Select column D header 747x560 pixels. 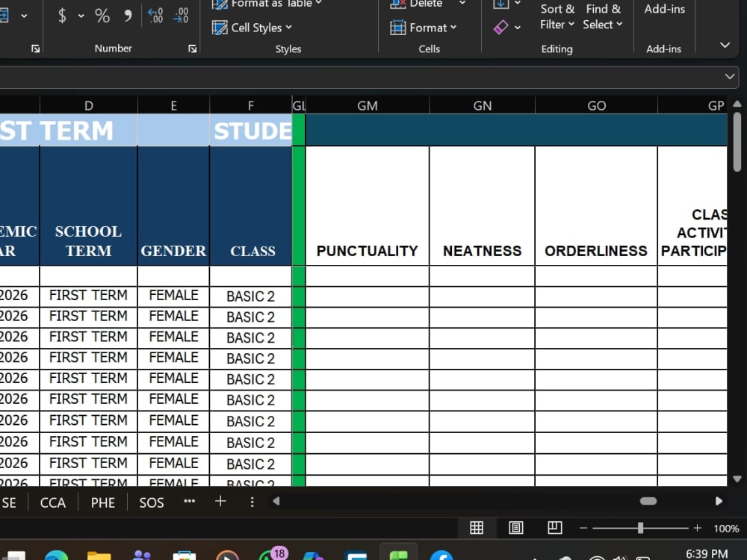(89, 105)
